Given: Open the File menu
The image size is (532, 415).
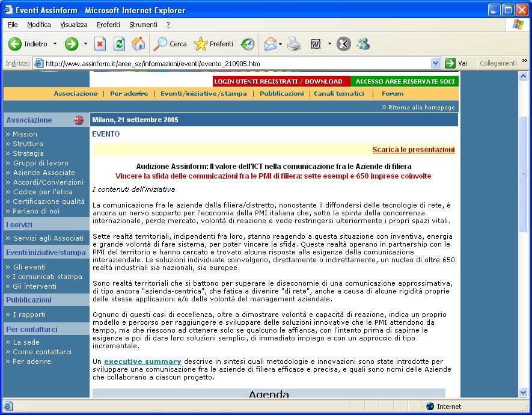Looking at the screenshot, I should point(13,25).
